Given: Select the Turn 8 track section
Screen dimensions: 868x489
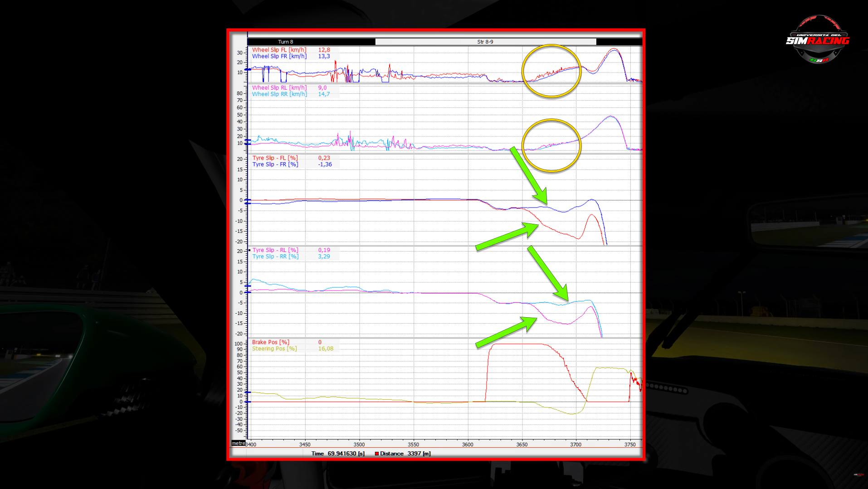Looking at the screenshot, I should point(286,42).
